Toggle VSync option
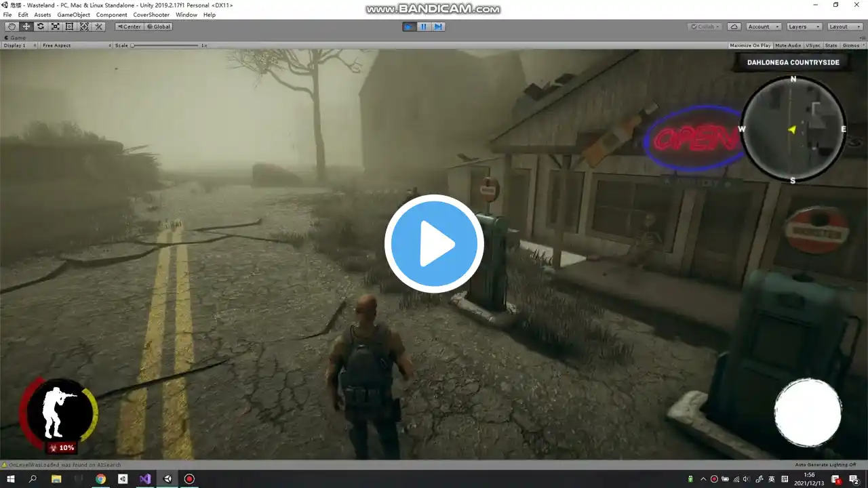 point(812,45)
